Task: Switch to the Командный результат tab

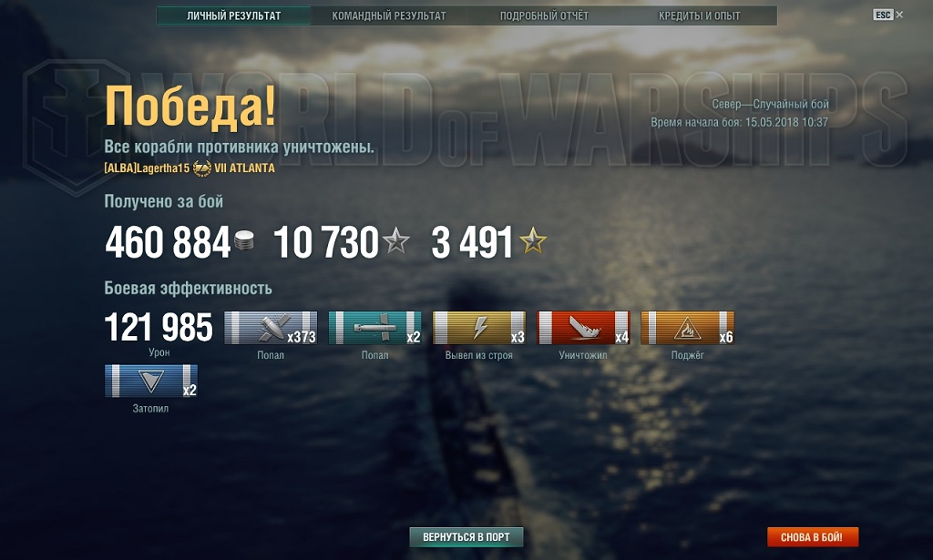Action: point(388,16)
